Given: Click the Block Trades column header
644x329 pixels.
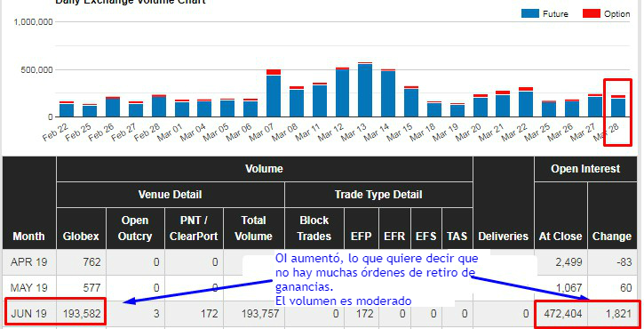Looking at the screenshot, I should tap(314, 229).
